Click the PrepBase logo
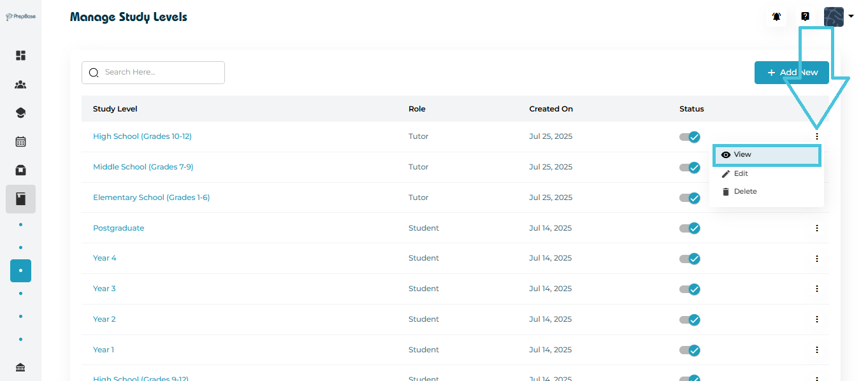 point(20,17)
